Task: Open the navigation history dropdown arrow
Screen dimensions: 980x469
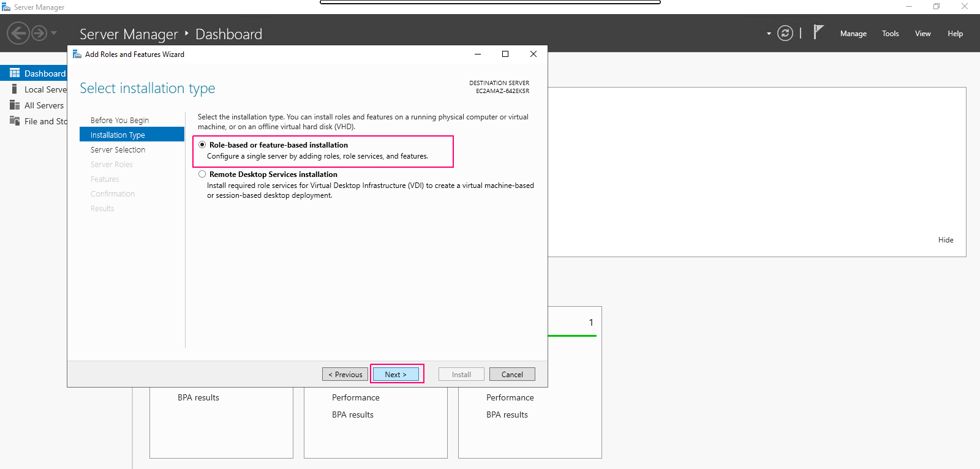Action: click(54, 33)
